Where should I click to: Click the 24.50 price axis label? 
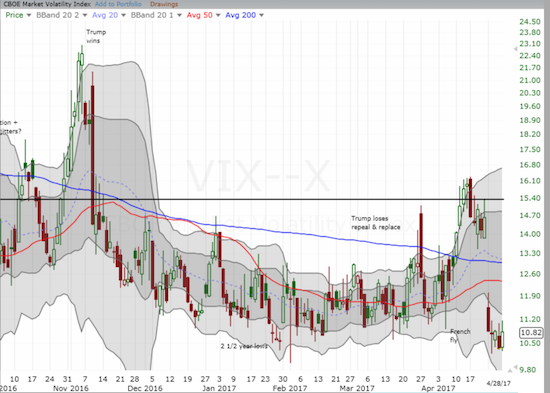530,22
